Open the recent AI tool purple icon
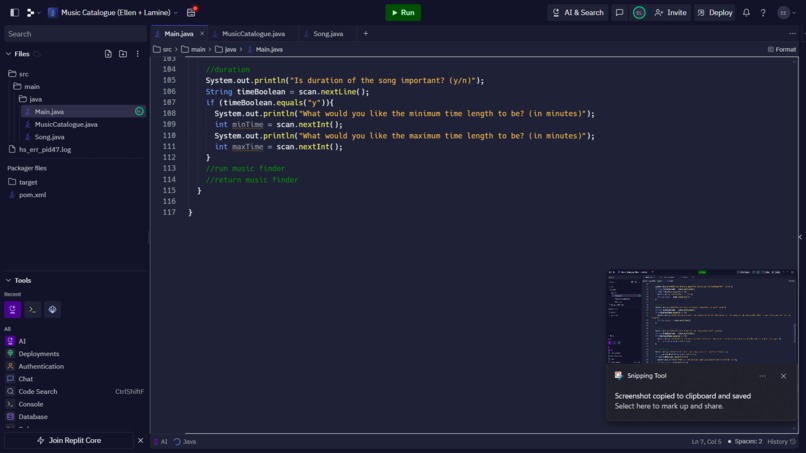The image size is (806, 453). tap(12, 310)
